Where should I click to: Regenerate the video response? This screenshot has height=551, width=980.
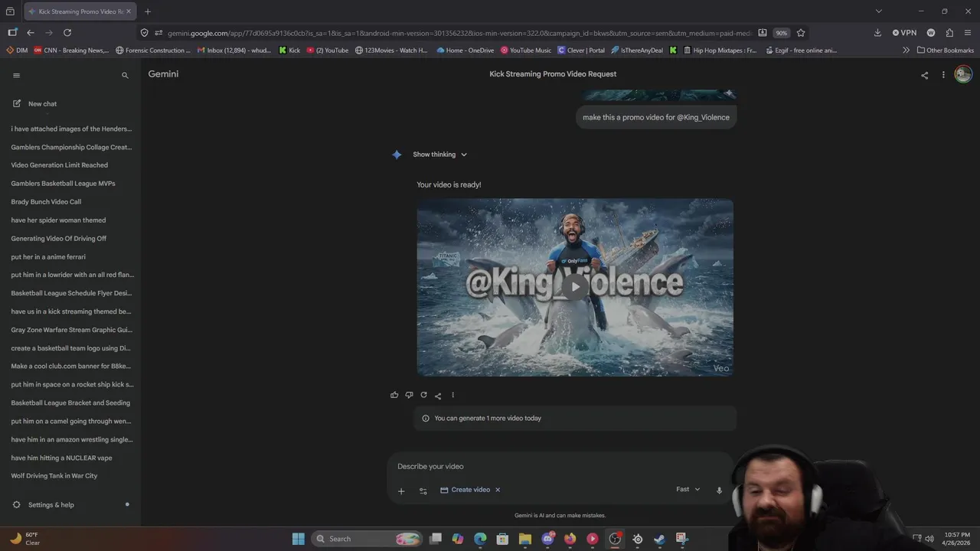click(423, 395)
